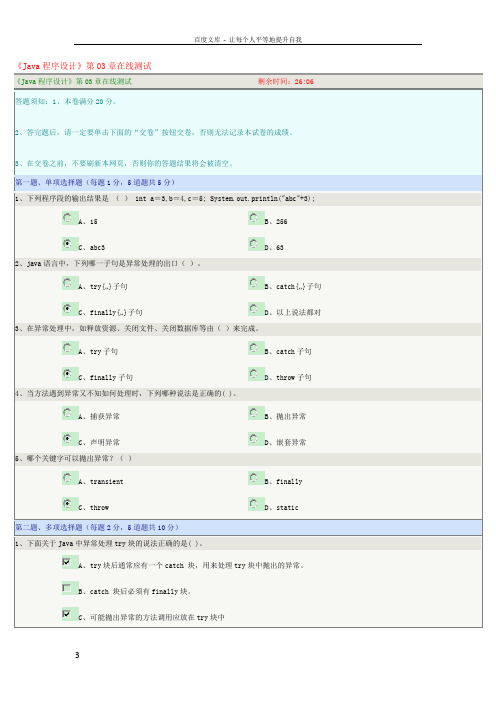496x702 pixels.
Task: Choose radio B. finally in question 5
Action: tap(254, 478)
